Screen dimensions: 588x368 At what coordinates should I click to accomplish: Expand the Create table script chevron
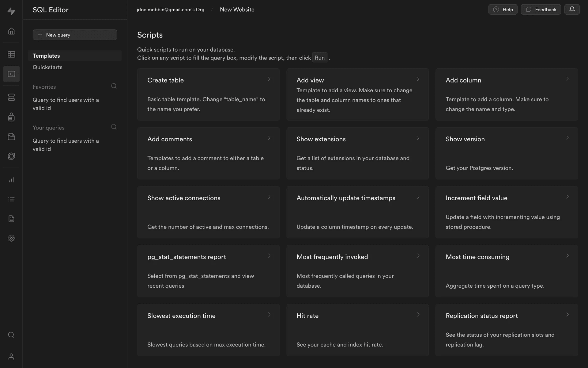pyautogui.click(x=269, y=79)
